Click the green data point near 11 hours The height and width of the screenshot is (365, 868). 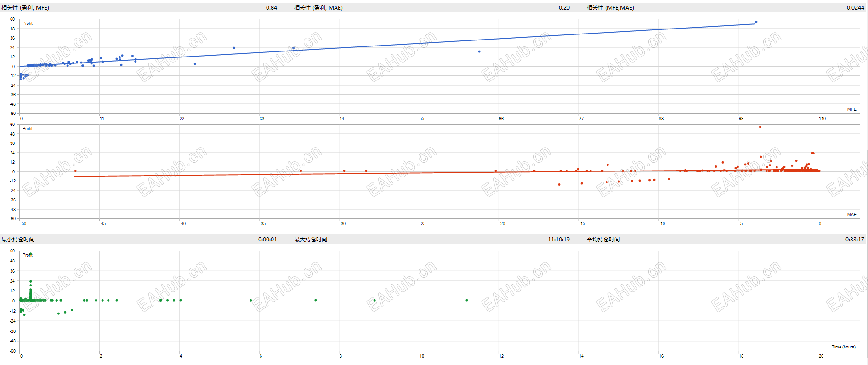point(467,300)
